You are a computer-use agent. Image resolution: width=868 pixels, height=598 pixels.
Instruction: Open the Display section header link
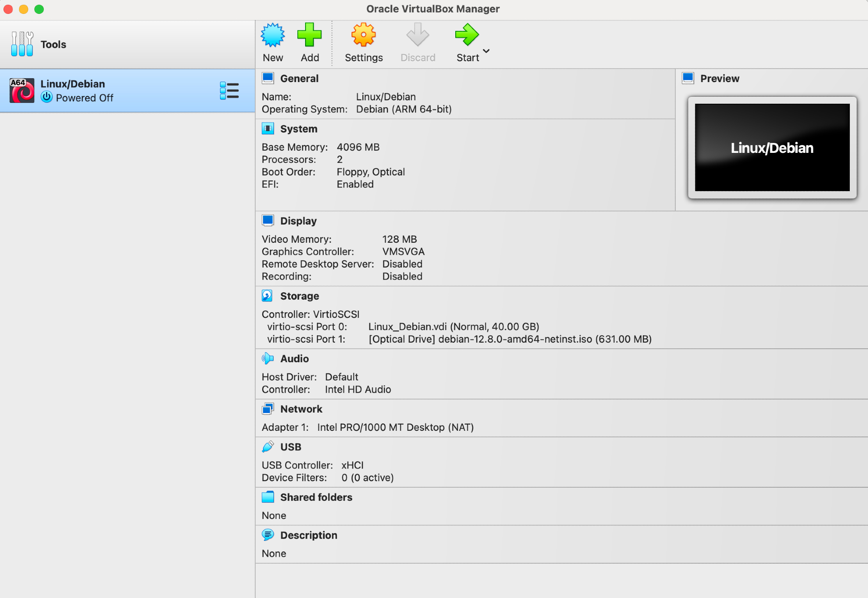(x=298, y=221)
